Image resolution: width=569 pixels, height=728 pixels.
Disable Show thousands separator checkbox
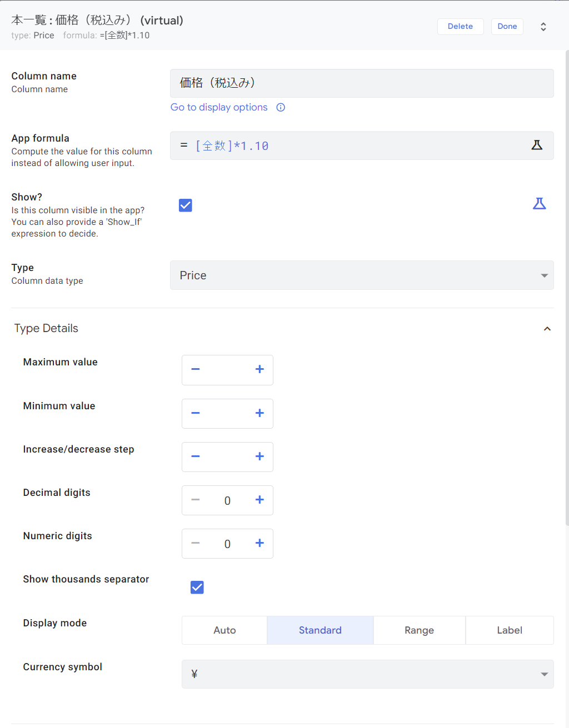[197, 588]
